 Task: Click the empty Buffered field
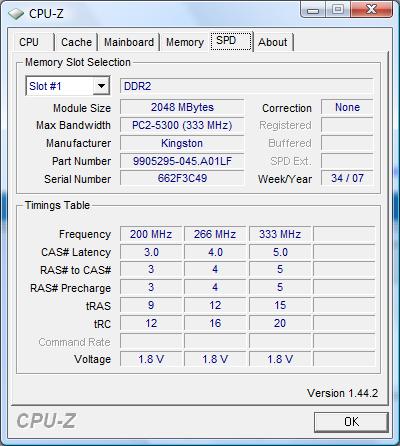click(x=347, y=143)
